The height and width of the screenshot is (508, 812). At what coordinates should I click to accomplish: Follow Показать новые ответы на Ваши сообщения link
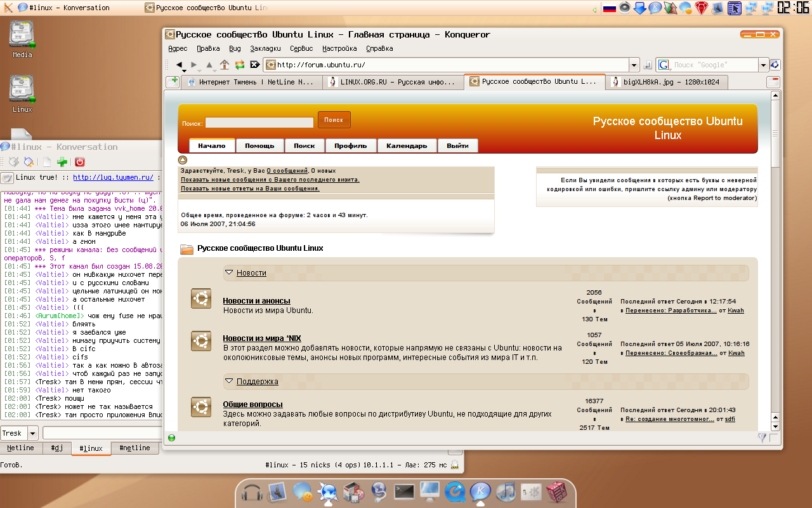point(250,189)
